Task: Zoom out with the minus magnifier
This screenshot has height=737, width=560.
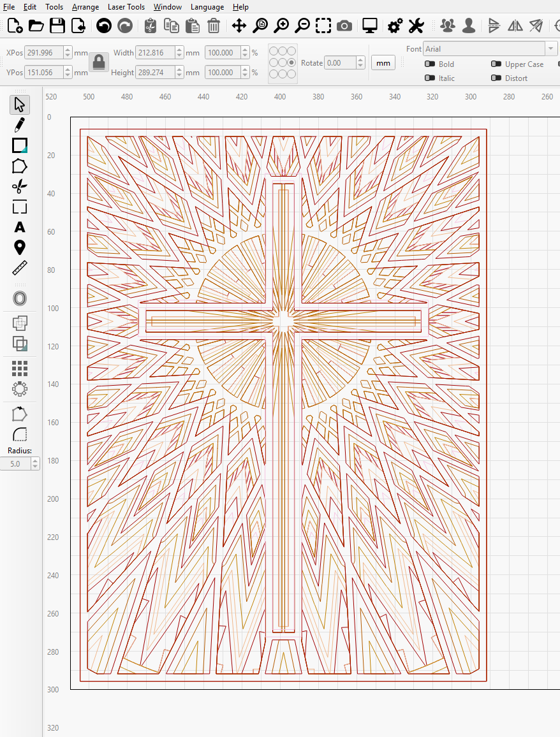Action: [x=302, y=26]
